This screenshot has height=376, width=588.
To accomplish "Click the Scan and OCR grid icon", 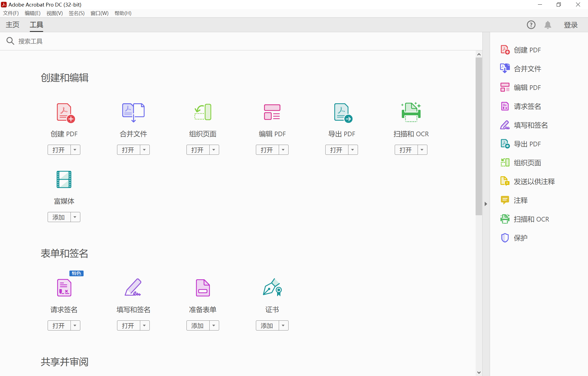I will click(x=411, y=112).
